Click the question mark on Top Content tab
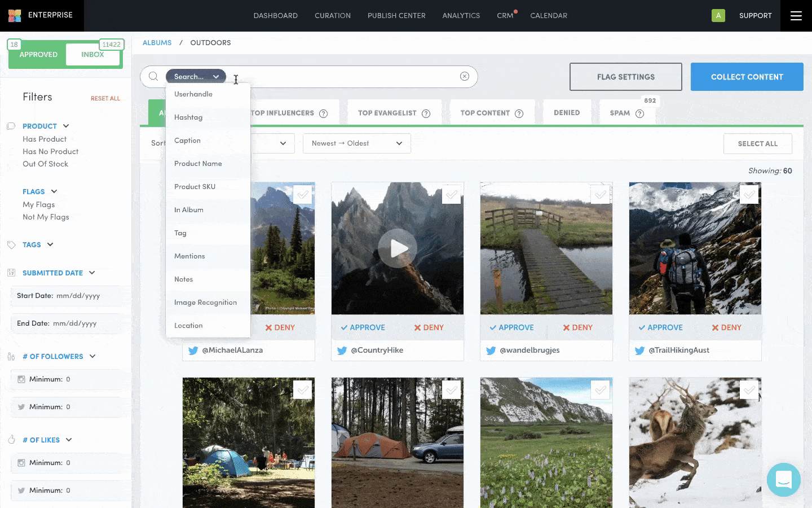Screen dimensions: 812x508 518,112
